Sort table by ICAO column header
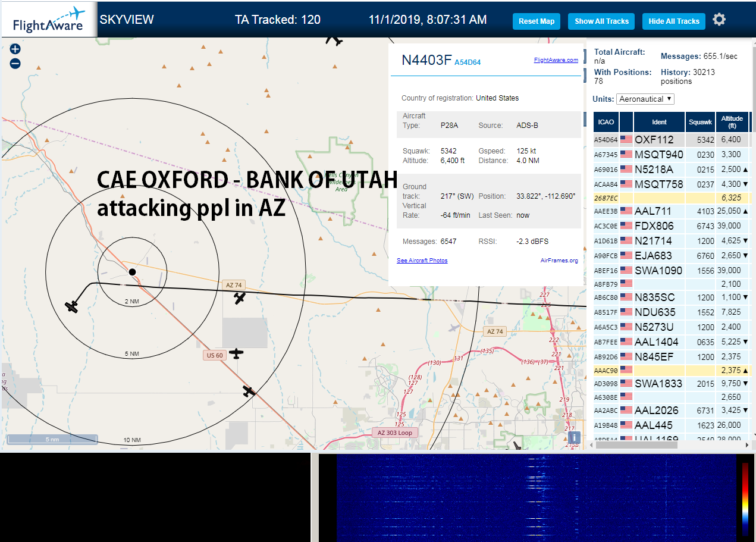This screenshot has height=542, width=756. 606,122
